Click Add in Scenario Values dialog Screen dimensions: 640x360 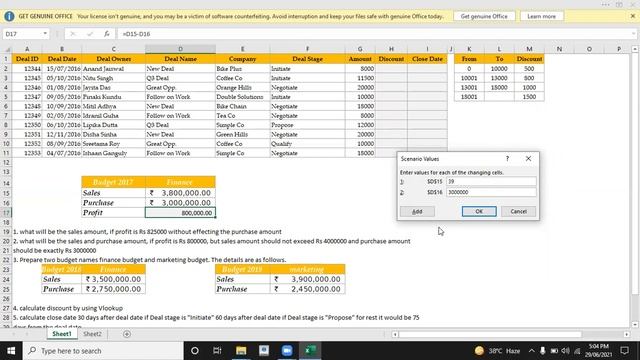417,211
